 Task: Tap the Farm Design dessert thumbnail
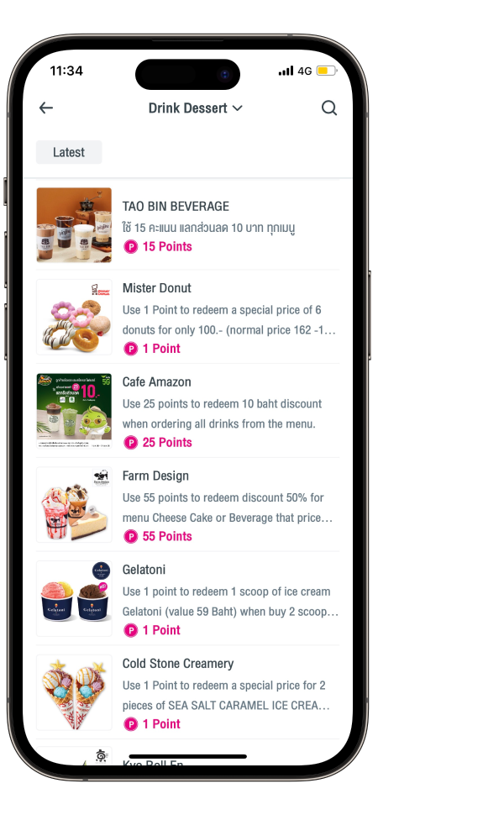click(x=74, y=505)
